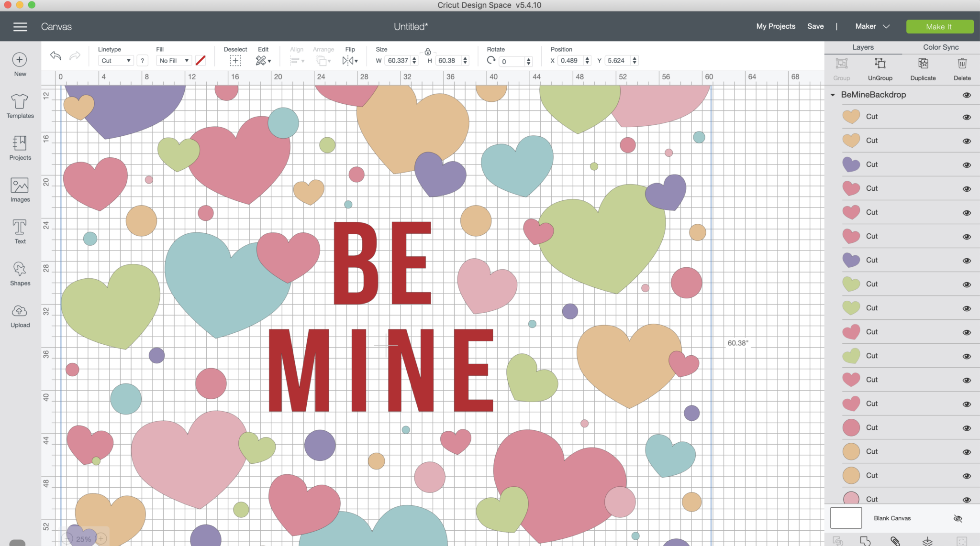The image size is (980, 546).
Task: Click Save in the top bar
Action: 816,26
